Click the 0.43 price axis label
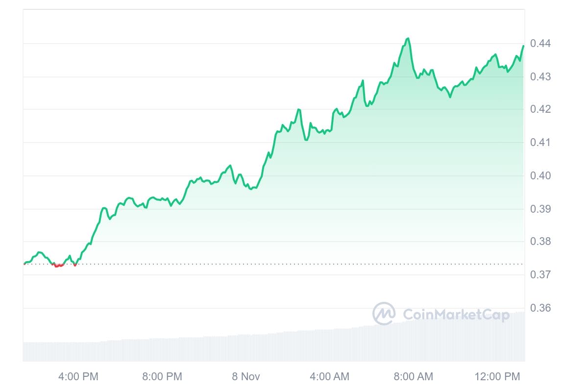 coord(540,77)
